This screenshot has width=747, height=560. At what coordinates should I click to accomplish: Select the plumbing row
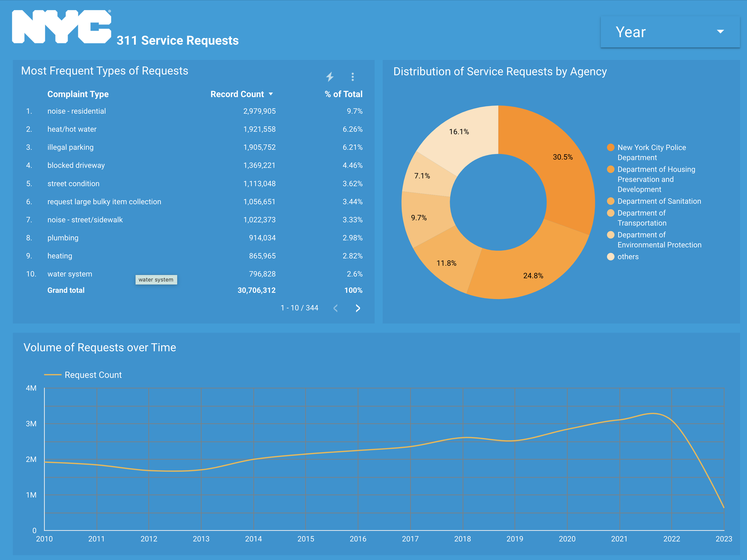coord(194,238)
